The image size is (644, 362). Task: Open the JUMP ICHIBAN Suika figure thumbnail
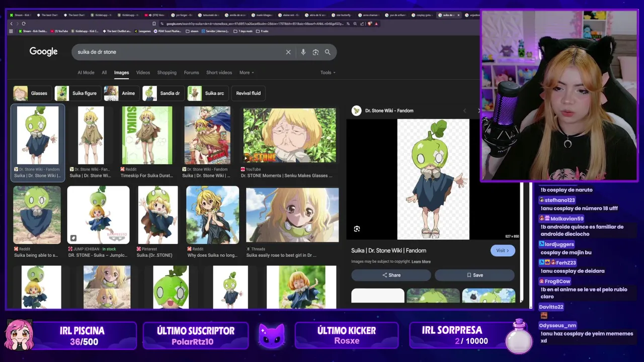(98, 215)
